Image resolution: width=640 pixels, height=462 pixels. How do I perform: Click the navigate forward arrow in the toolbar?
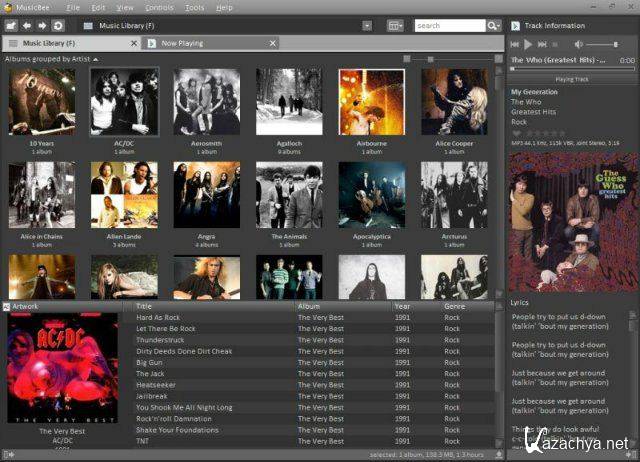pos(42,25)
